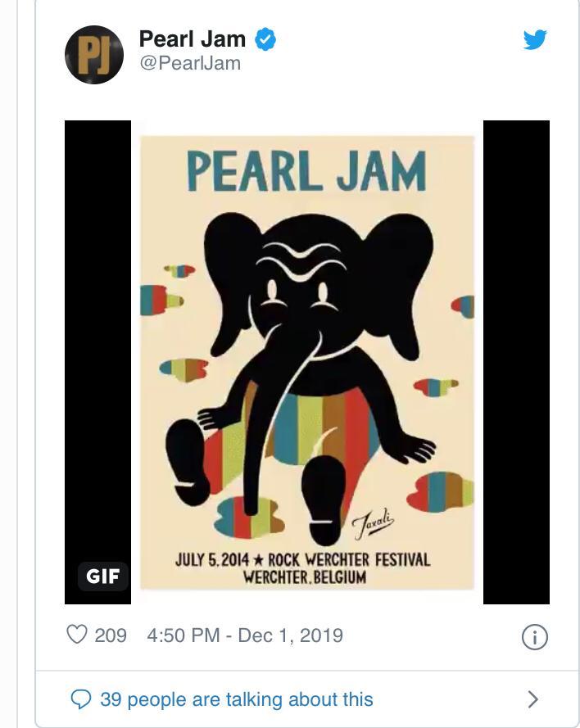
Task: Play the Pearl Jam elephant poster GIF
Action: 307,362
